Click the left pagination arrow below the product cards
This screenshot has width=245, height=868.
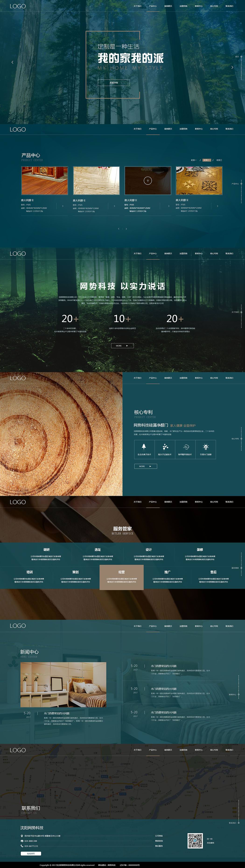pyautogui.click(x=119, y=229)
